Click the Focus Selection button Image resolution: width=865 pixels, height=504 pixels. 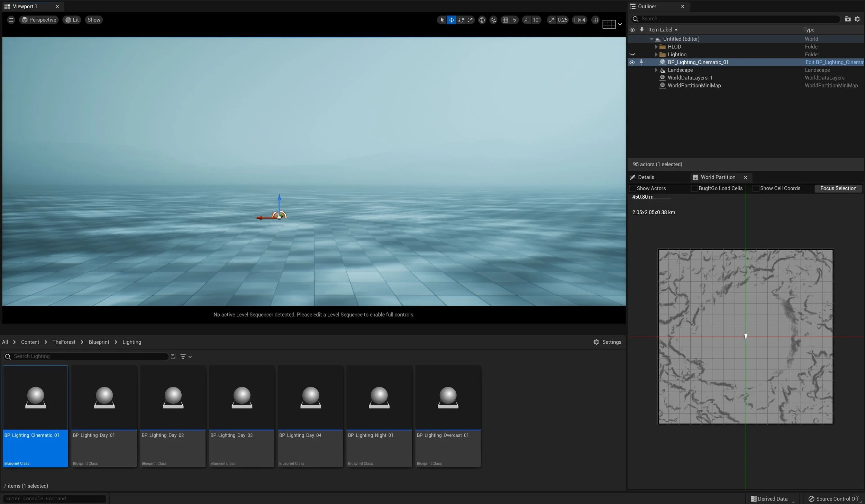tap(838, 188)
